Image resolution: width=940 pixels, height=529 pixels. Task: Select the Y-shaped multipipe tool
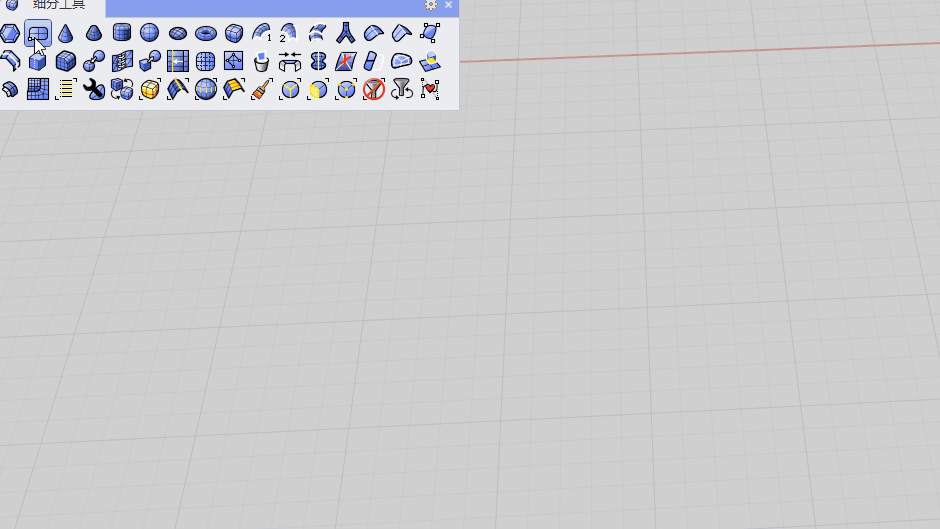pos(345,33)
